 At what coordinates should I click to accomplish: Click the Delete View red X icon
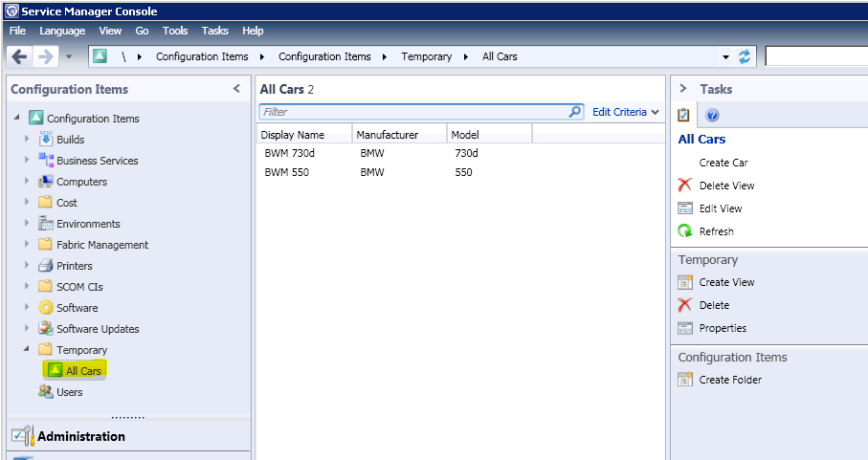click(684, 186)
